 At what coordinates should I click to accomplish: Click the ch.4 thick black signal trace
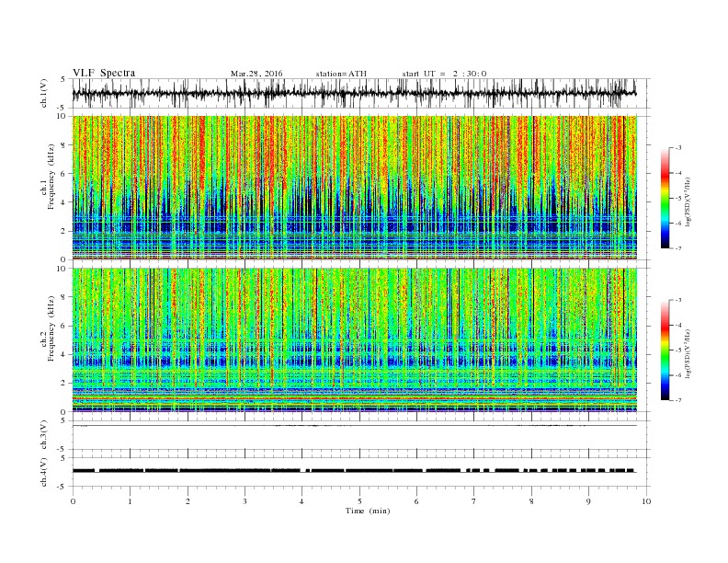[354, 471]
